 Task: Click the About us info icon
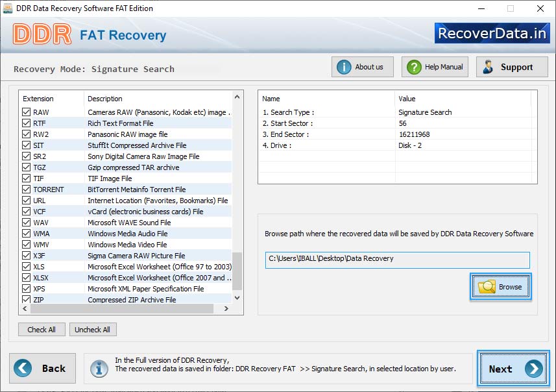click(344, 67)
